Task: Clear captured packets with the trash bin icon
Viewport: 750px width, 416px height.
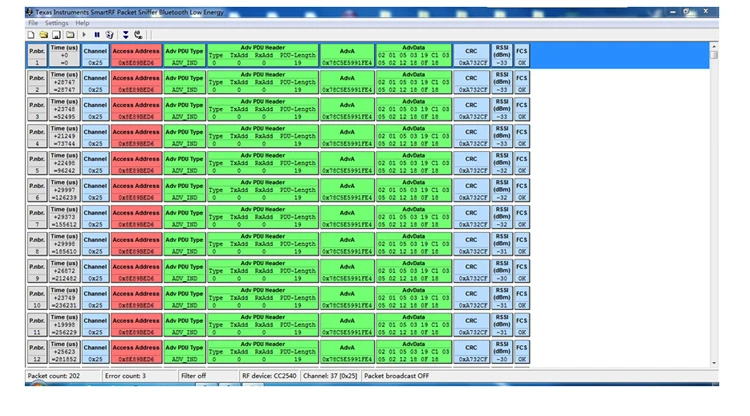Action: (x=110, y=35)
